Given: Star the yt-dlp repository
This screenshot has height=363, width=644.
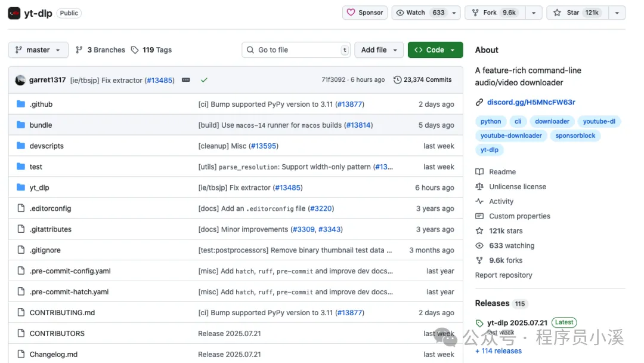Looking at the screenshot, I should [577, 13].
